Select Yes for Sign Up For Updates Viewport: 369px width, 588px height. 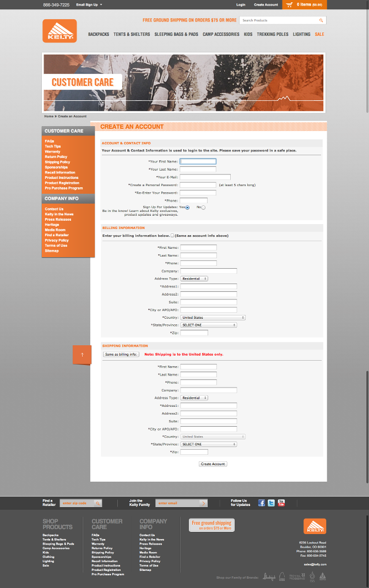[187, 208]
